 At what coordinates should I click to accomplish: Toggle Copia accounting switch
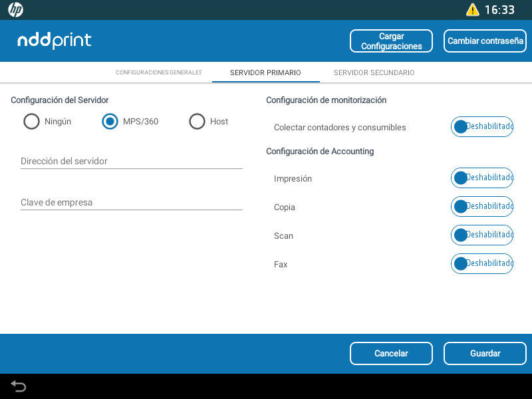click(481, 207)
